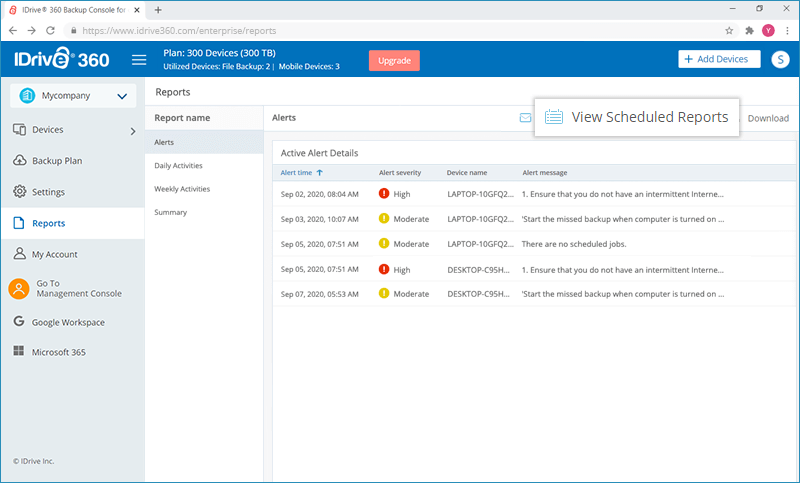Click the Download link
This screenshot has height=483, width=800.
click(768, 118)
